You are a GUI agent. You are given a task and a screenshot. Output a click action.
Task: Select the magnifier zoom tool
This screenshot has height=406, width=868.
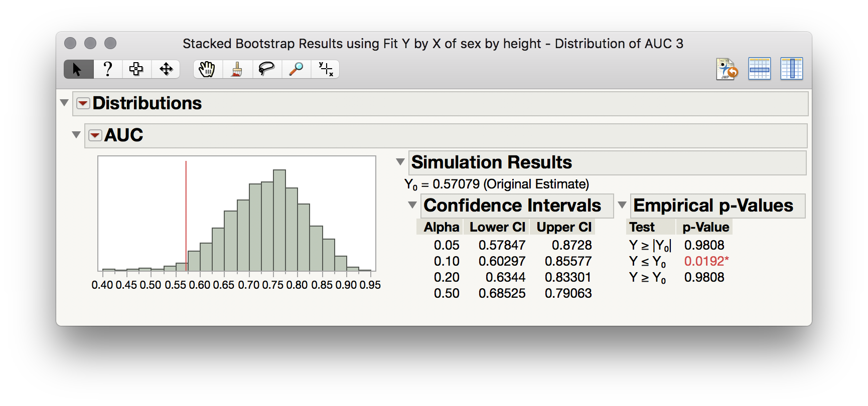[x=296, y=69]
